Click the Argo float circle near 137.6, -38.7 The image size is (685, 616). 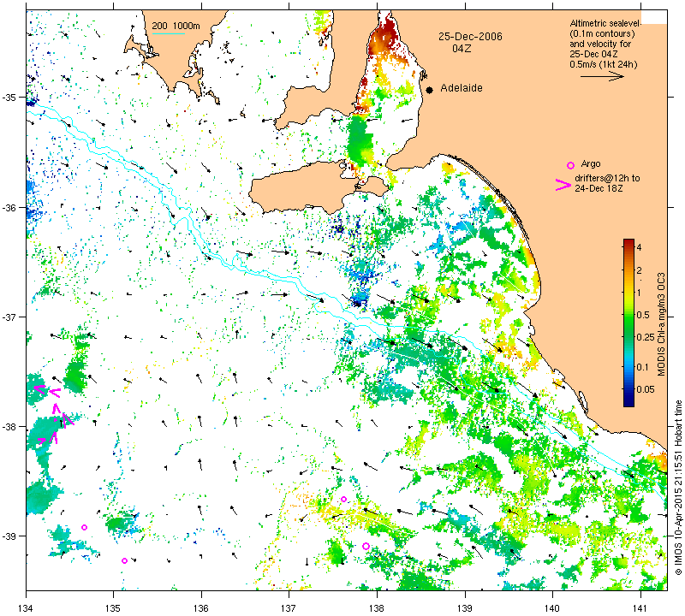point(344,499)
